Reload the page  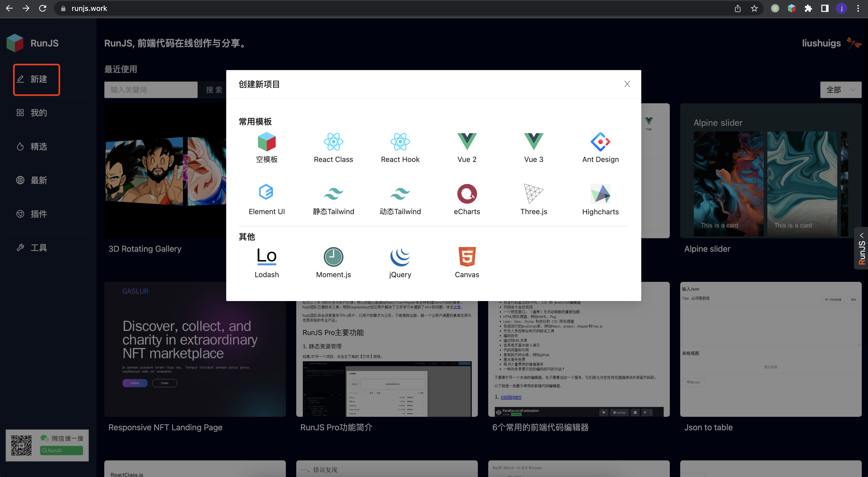(43, 8)
